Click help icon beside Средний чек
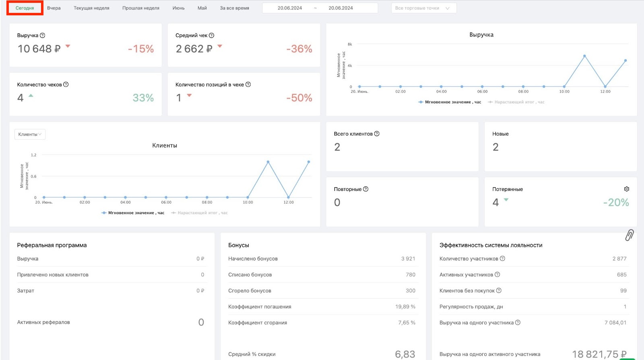 coord(212,35)
